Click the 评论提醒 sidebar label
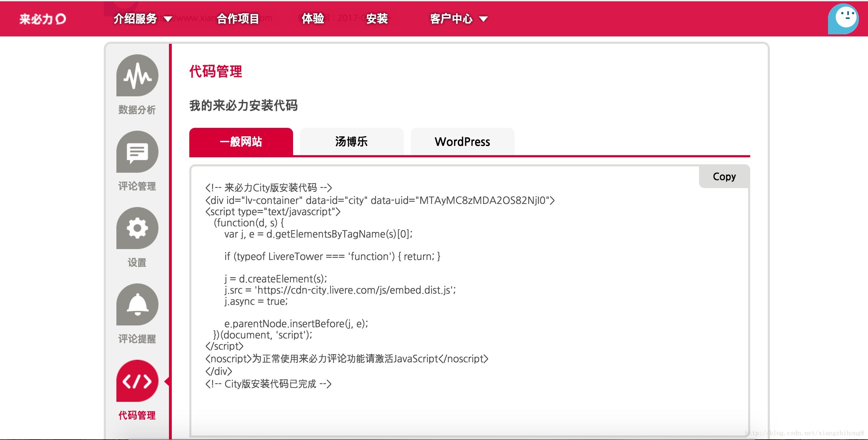This screenshot has height=440, width=868. (137, 339)
